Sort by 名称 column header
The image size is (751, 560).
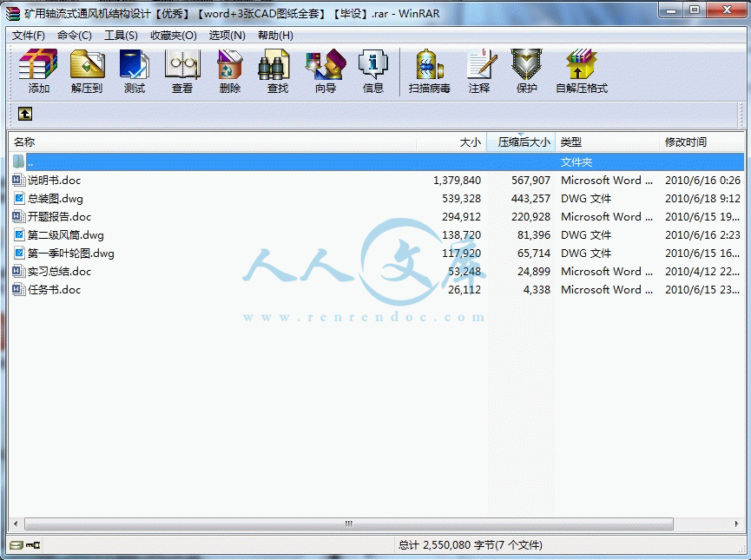(212, 142)
